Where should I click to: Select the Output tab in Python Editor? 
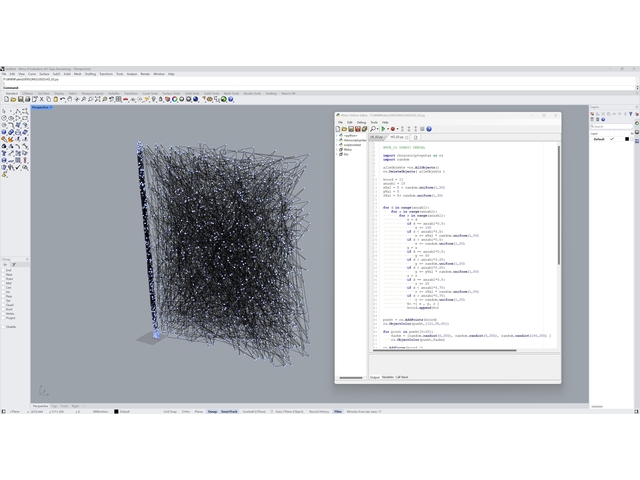375,377
